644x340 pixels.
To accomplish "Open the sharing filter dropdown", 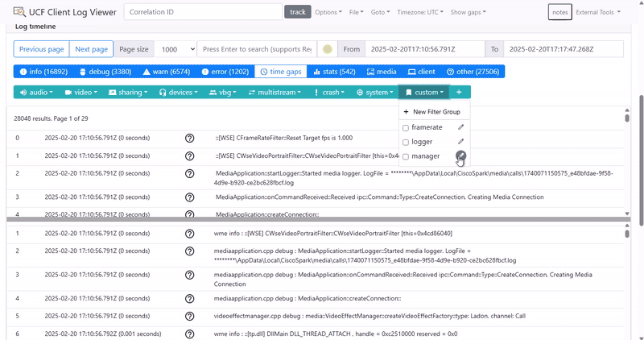I will 128,92.
